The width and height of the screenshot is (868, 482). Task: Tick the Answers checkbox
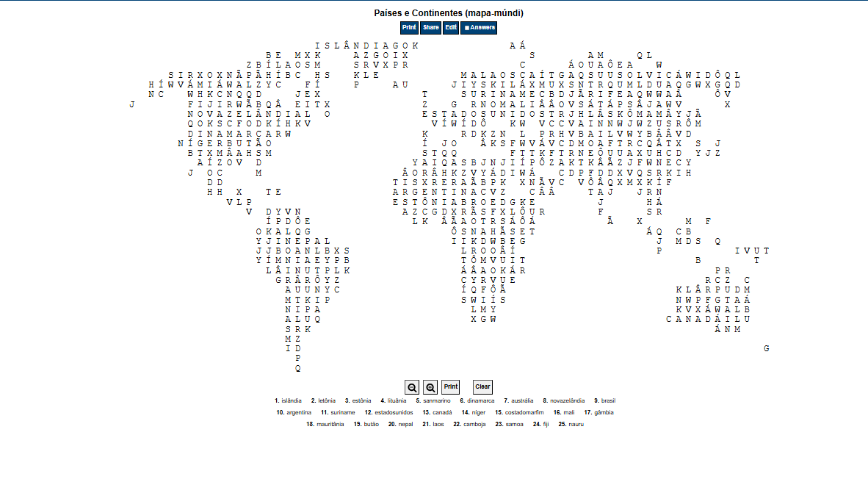click(466, 28)
